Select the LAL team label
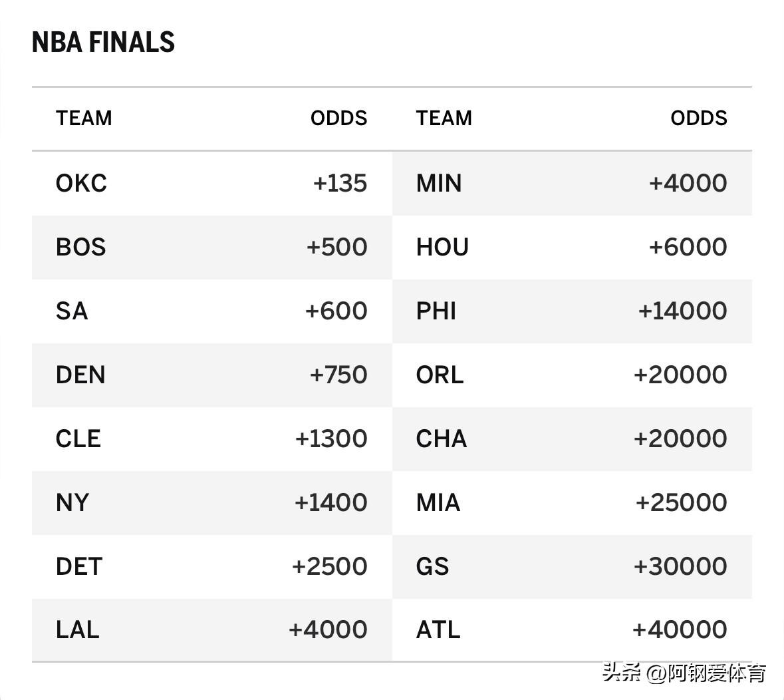 77,629
